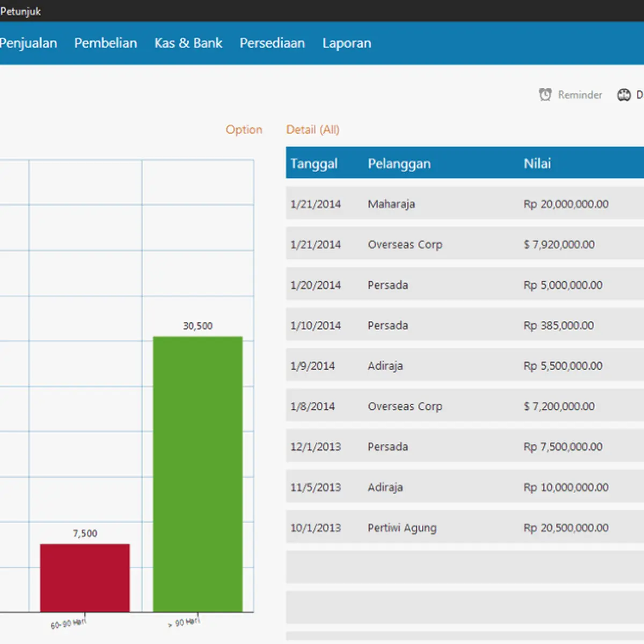This screenshot has height=644, width=644.
Task: Open the Penjualan menu
Action: pos(28,43)
